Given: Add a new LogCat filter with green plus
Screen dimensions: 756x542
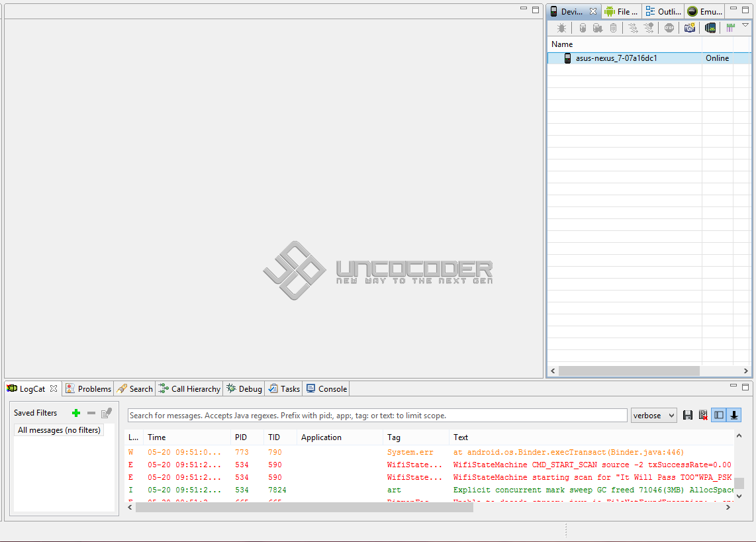Looking at the screenshot, I should pos(75,413).
